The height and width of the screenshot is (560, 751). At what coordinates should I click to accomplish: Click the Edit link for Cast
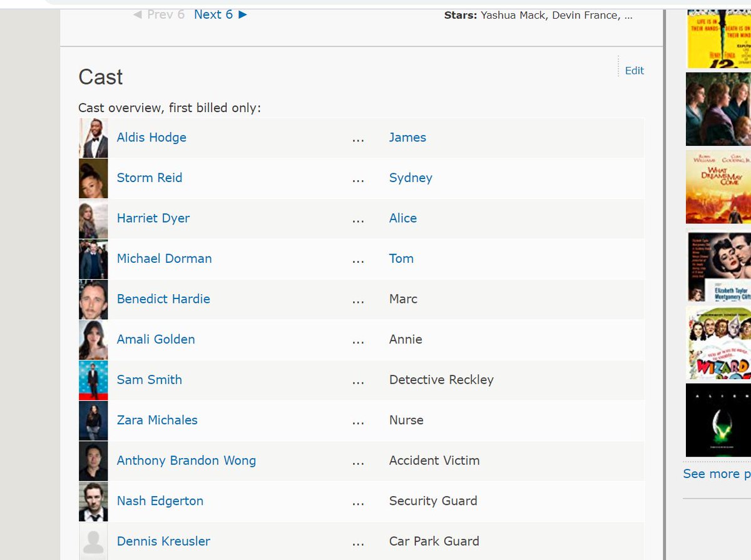click(x=635, y=71)
